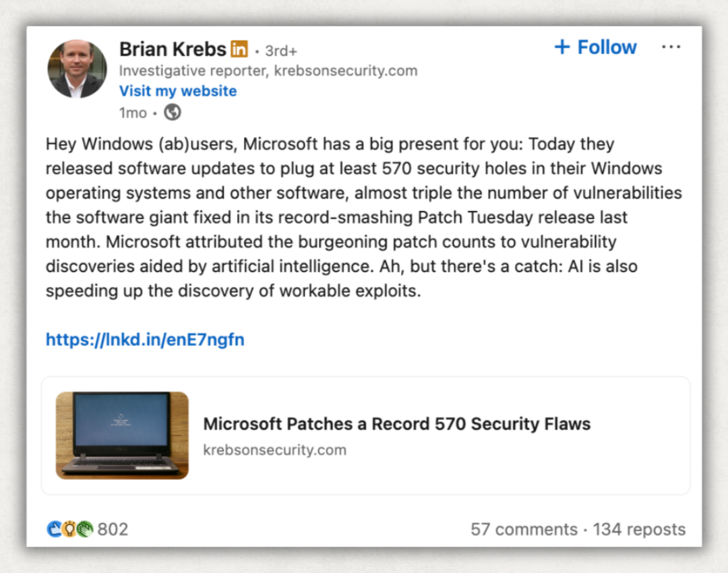Click the like reaction icon
This screenshot has height=573, width=728.
[x=55, y=529]
